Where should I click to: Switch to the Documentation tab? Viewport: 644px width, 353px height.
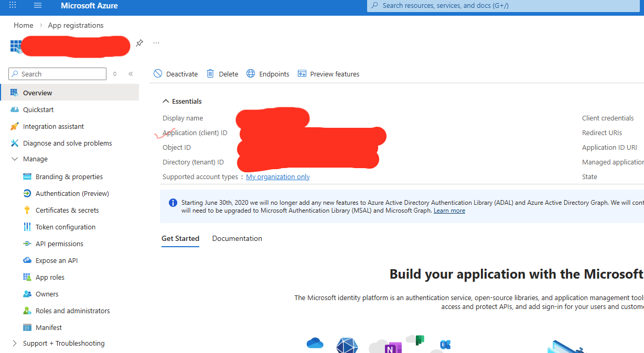tap(237, 238)
